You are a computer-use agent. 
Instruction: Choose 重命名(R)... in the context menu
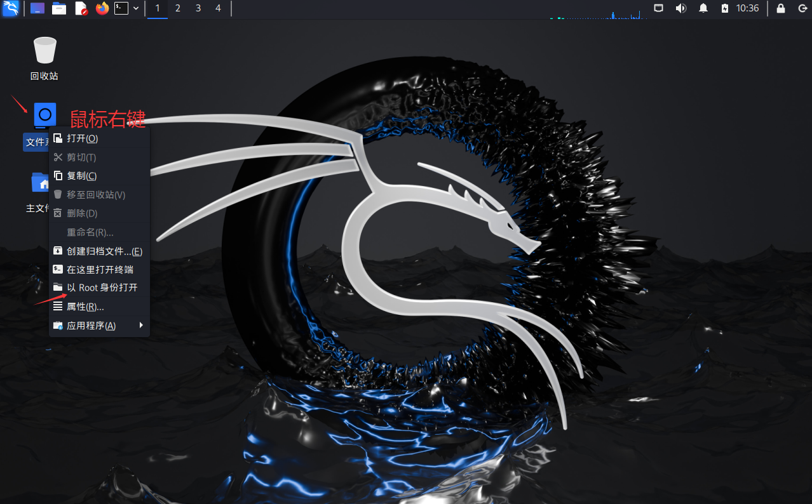100,232
